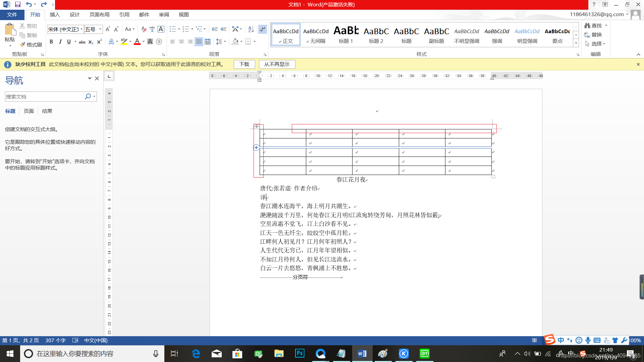Open Microsoft Edge from the taskbar
644x362 pixels.
point(196,354)
